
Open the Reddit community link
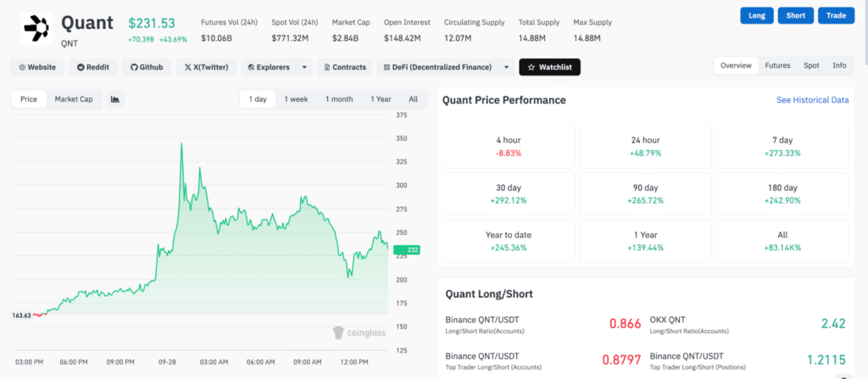tap(93, 67)
